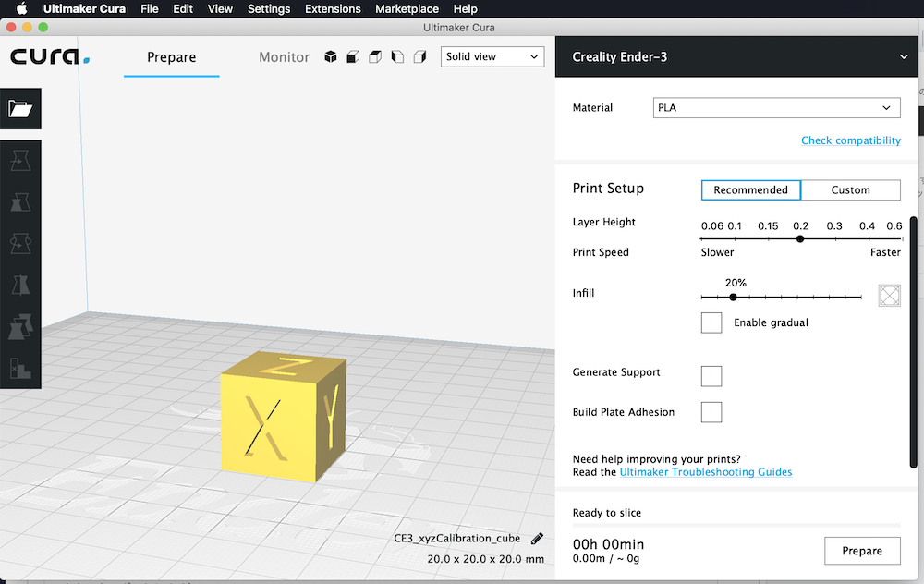Select the Scale tool in sidebar
Image resolution: width=924 pixels, height=584 pixels.
coord(20,202)
